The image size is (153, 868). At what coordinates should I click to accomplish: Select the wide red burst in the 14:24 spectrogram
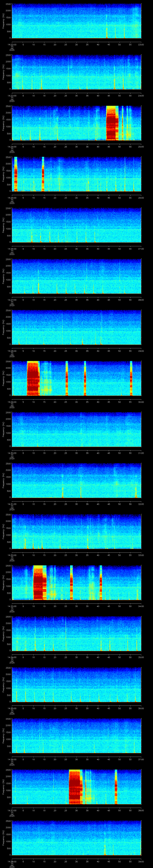tap(112, 123)
